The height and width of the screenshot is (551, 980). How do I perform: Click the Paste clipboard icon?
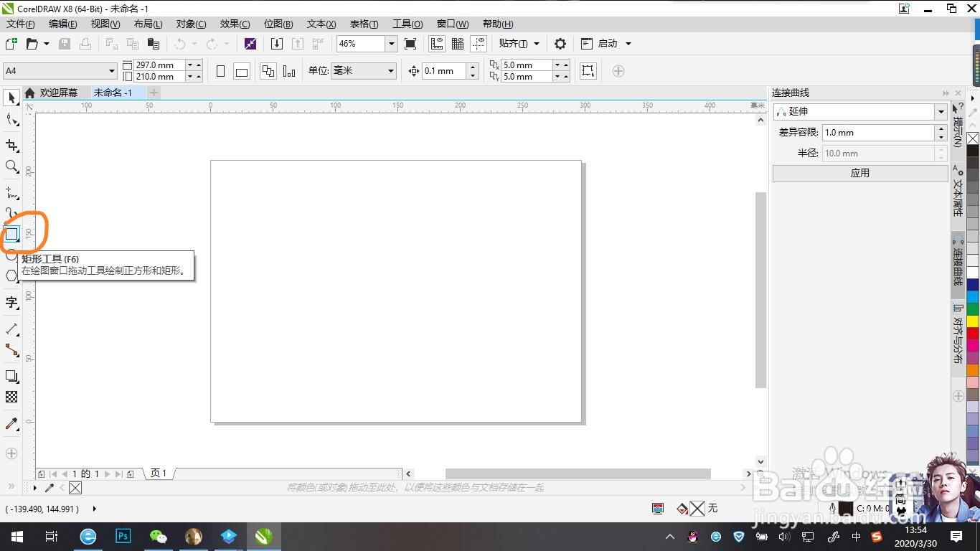(x=153, y=44)
